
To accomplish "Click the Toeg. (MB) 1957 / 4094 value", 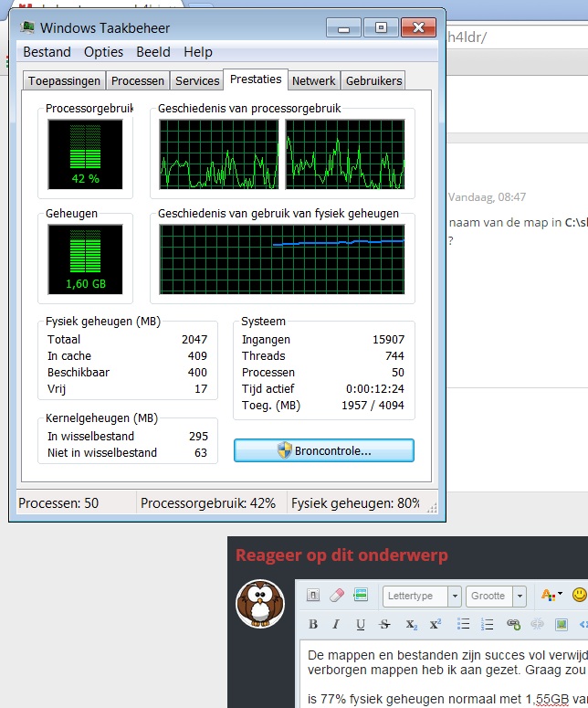I will pyautogui.click(x=373, y=405).
